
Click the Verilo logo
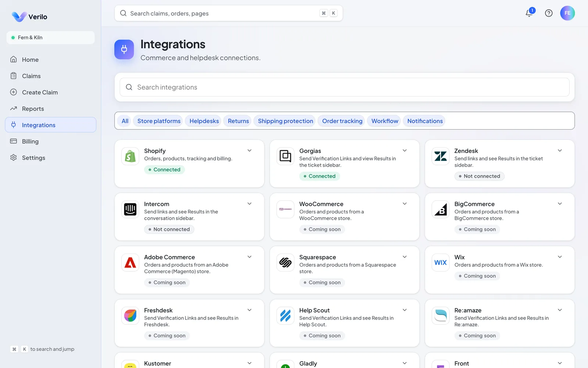(29, 17)
